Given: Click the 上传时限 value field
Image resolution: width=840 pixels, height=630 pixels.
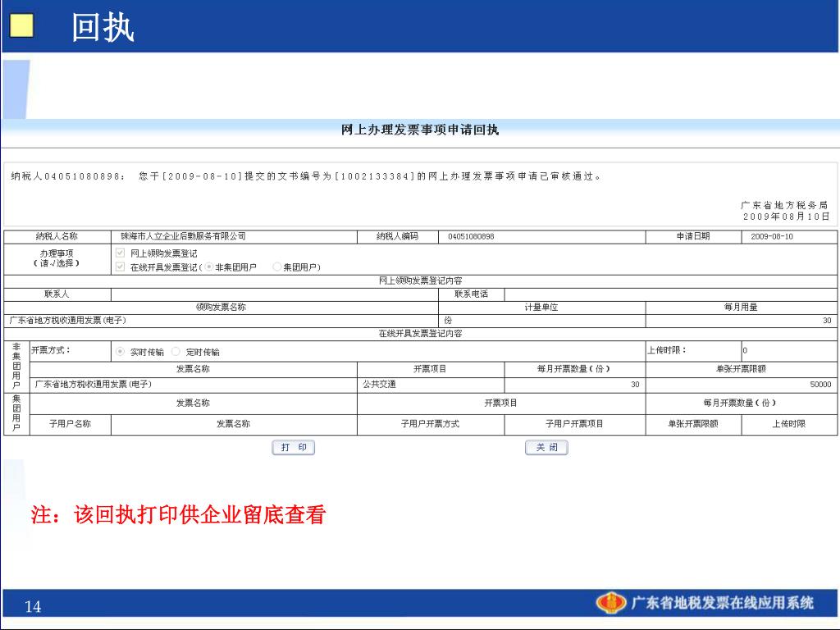Looking at the screenshot, I should 790,350.
